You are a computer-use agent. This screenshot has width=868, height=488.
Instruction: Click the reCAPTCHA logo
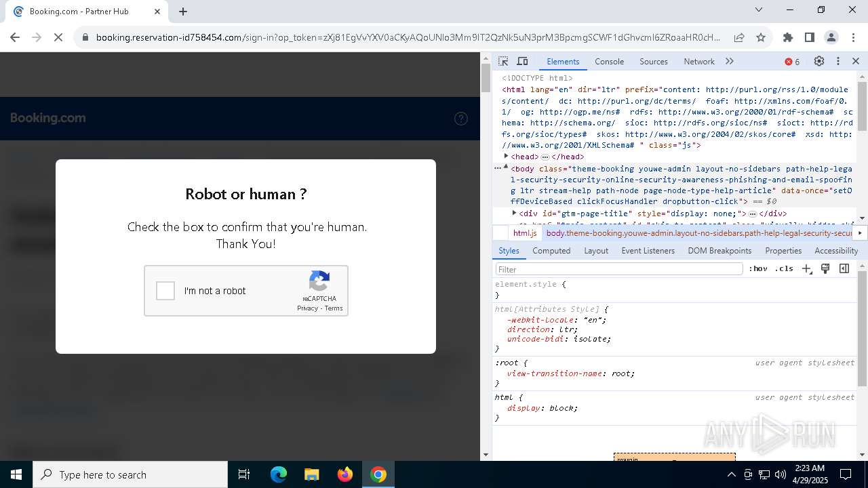coord(319,281)
